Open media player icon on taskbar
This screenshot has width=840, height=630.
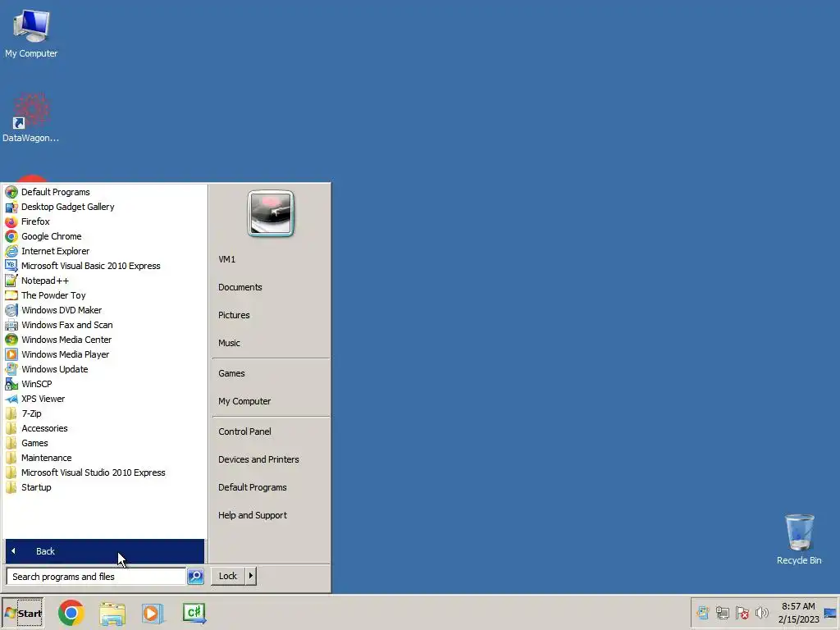click(152, 613)
